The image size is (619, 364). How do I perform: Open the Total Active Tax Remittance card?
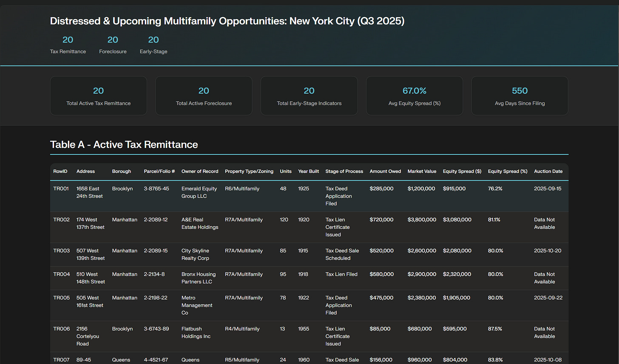tap(99, 96)
